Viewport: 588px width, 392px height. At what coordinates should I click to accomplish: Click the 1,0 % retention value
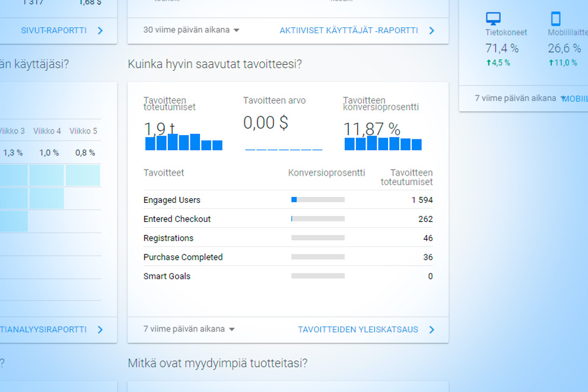pyautogui.click(x=49, y=153)
